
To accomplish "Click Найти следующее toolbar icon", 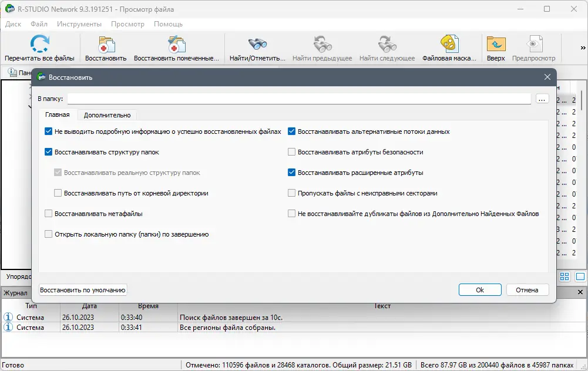I will tap(387, 44).
